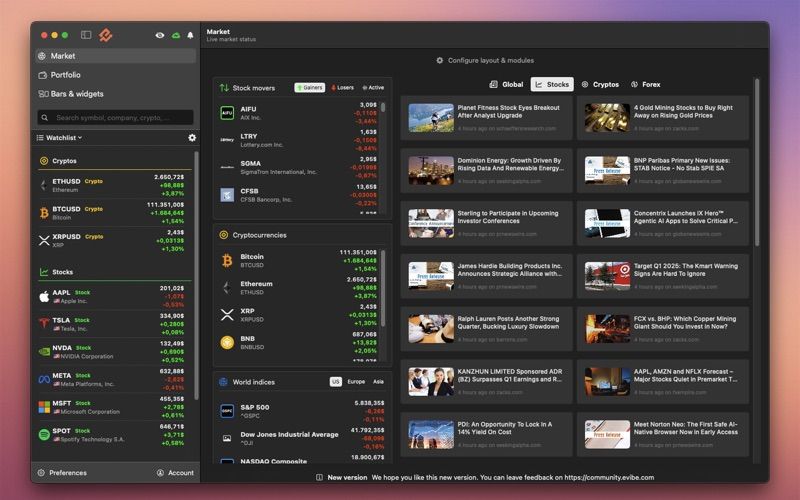The height and width of the screenshot is (500, 800).
Task: Click Ralph Lauren article thumbnail
Action: [x=431, y=329]
